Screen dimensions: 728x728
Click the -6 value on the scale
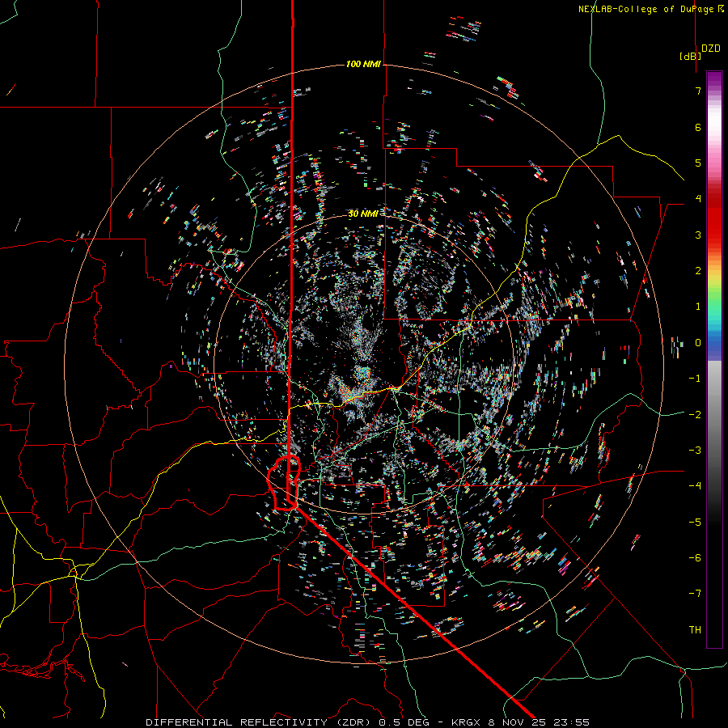click(695, 558)
